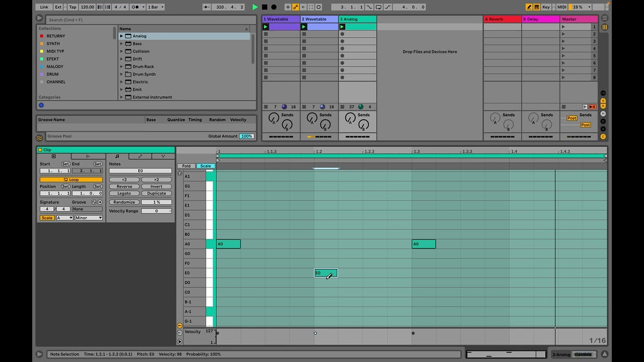The image size is (644, 362).
Task: Adjust Send B knob on 3 Analog
Action: click(x=364, y=125)
